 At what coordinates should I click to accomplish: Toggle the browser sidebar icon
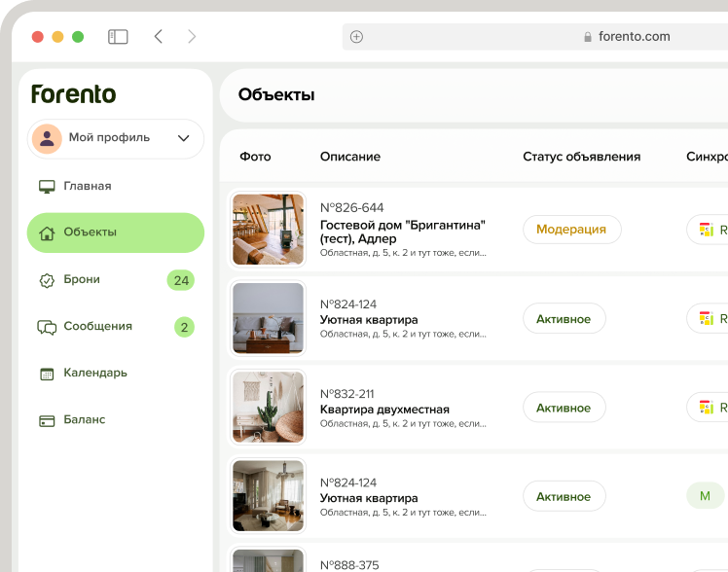[118, 37]
